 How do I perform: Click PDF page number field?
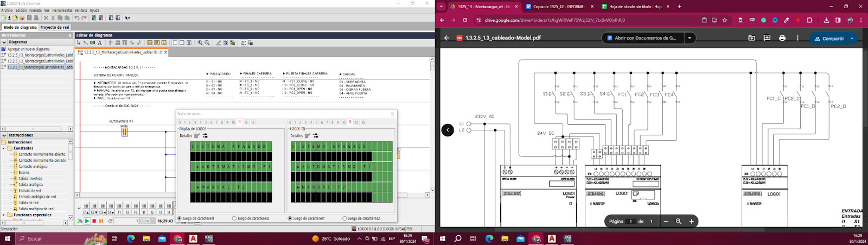[x=630, y=222]
